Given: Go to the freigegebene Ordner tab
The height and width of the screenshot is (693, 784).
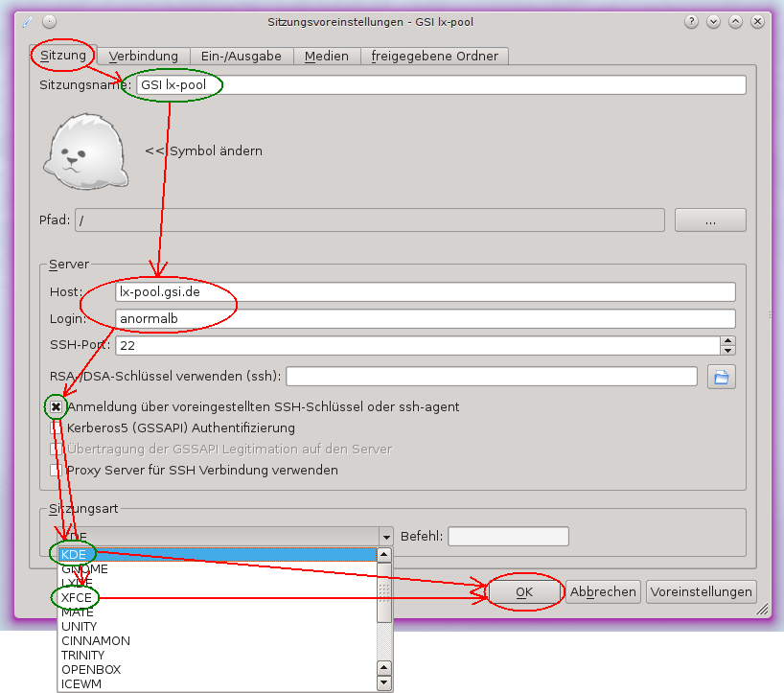Looking at the screenshot, I should pos(434,56).
